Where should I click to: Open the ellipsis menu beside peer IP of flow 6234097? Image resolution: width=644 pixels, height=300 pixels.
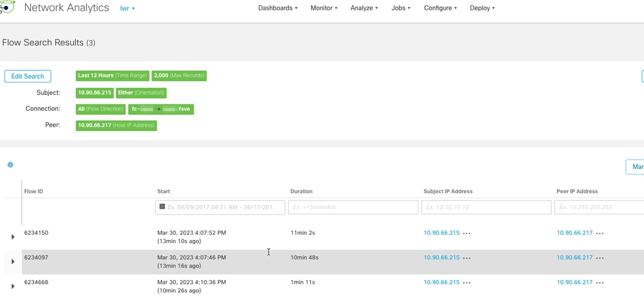pyautogui.click(x=600, y=258)
